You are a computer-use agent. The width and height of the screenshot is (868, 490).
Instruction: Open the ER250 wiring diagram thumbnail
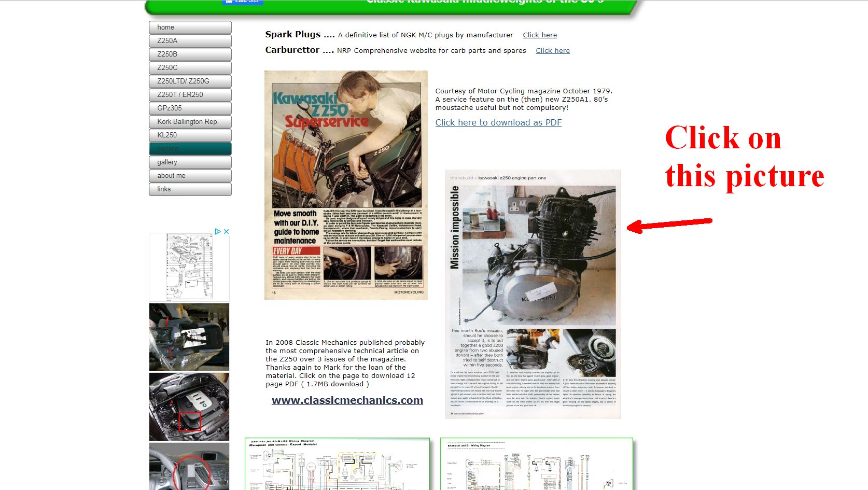click(536, 464)
